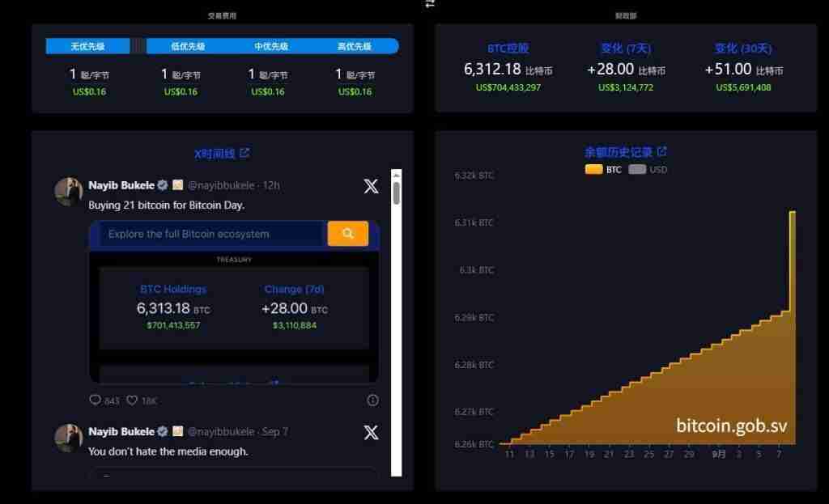The width and height of the screenshot is (829, 504).
Task: Toggle the USD legend series
Action: pos(648,169)
